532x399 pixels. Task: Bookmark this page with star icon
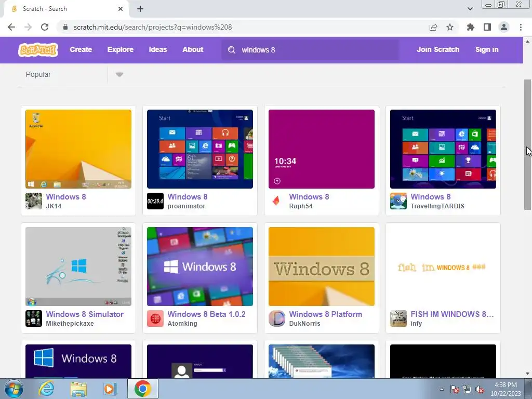coord(450,27)
